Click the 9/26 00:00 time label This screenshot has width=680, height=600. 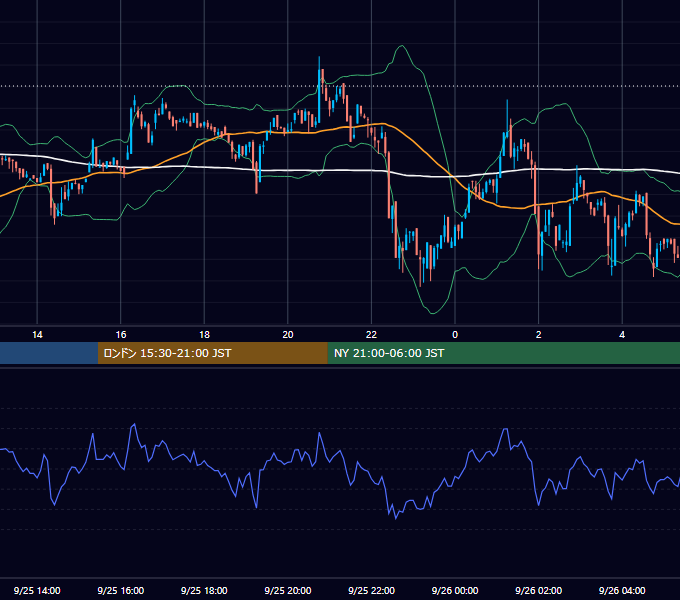[x=455, y=590]
